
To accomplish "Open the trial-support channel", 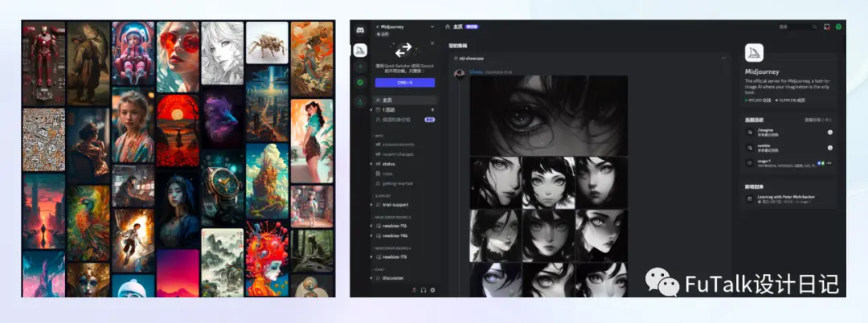I will coord(395,205).
